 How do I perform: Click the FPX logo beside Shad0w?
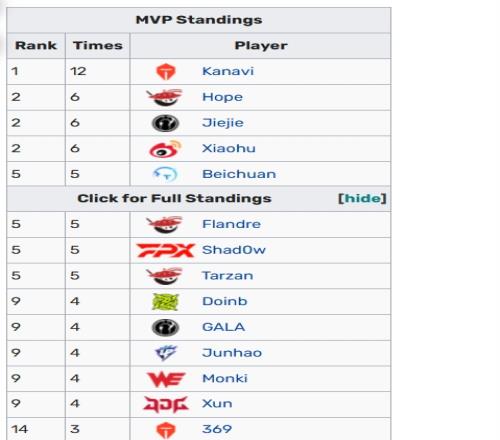click(165, 250)
